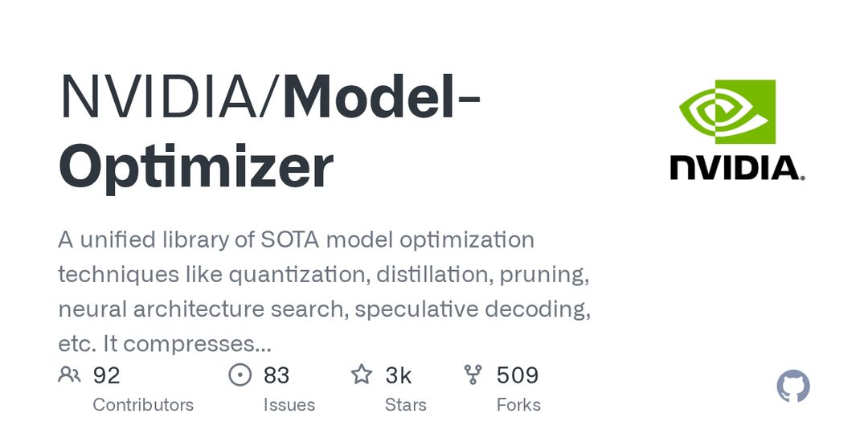Click the fork icon beside 509
The width and height of the screenshot is (868, 434).
(x=473, y=375)
